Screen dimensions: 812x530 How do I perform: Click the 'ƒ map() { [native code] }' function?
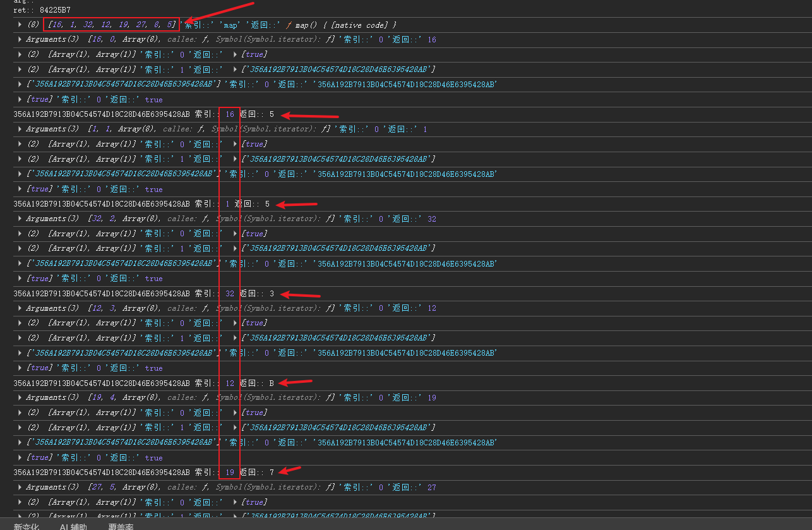[342, 25]
